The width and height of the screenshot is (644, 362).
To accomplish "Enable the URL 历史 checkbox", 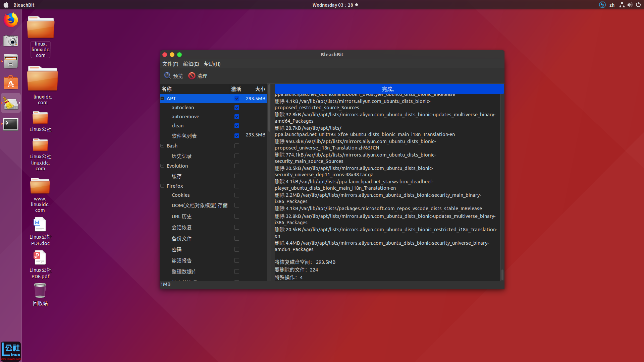I will click(x=237, y=216).
